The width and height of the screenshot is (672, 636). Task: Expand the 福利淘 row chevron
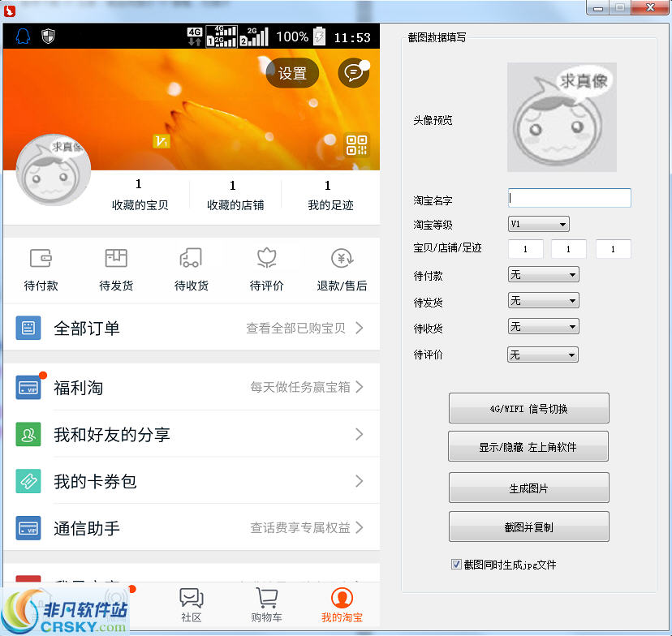pos(360,387)
